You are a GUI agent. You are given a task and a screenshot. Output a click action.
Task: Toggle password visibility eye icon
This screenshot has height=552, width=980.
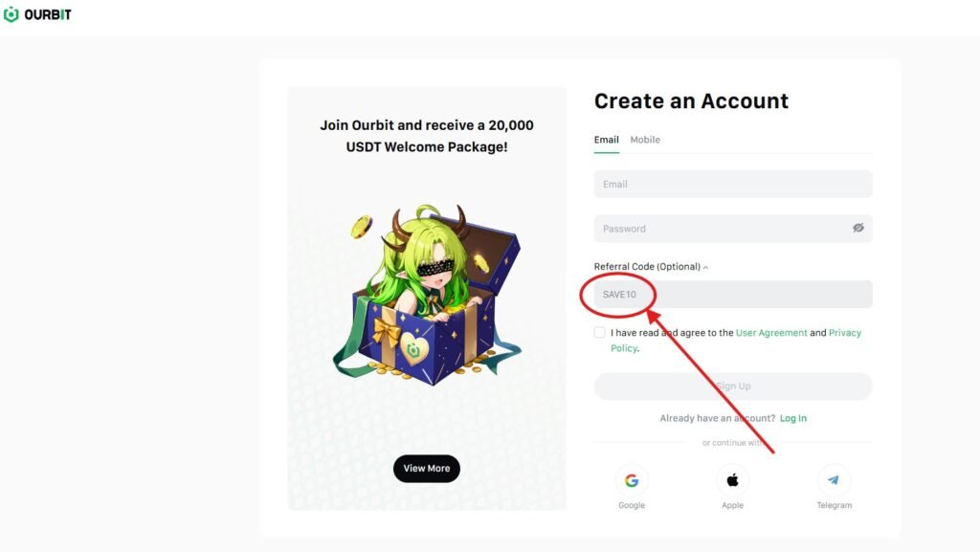pyautogui.click(x=858, y=229)
